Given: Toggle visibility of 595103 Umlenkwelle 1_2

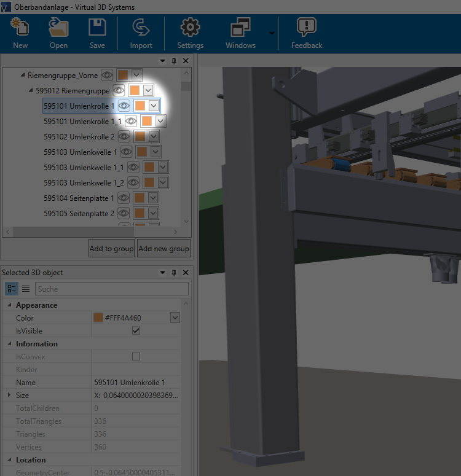Looking at the screenshot, I should tap(133, 182).
